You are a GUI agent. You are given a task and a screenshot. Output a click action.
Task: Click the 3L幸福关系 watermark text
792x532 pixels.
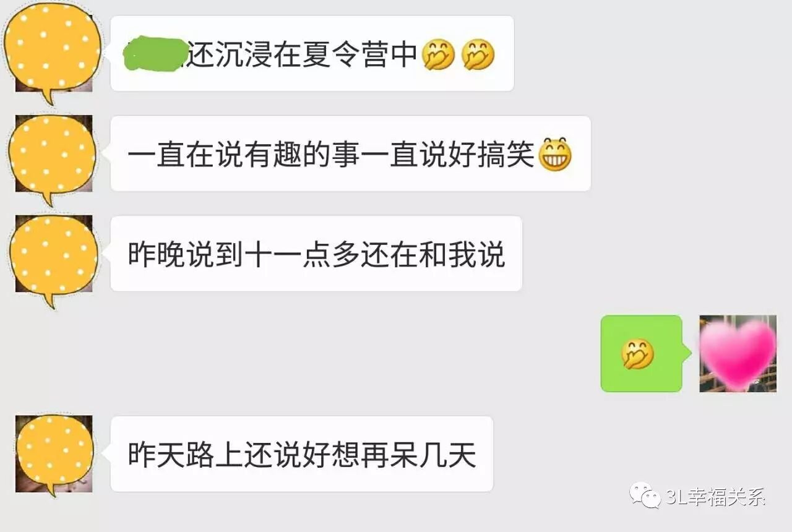point(715,496)
